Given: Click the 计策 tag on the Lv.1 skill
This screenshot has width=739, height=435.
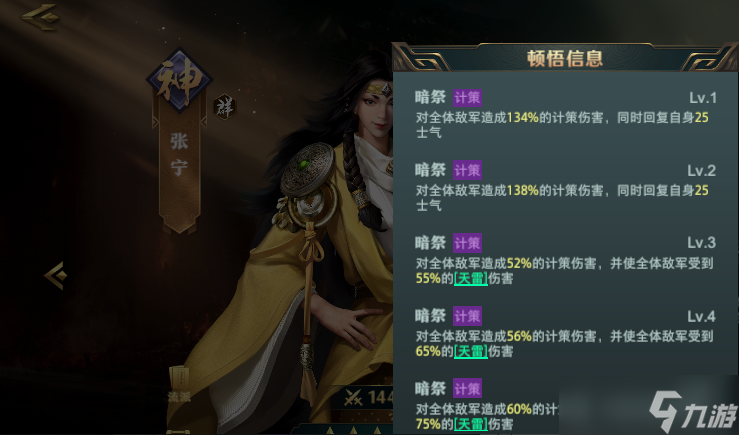Looking at the screenshot, I should (x=467, y=98).
